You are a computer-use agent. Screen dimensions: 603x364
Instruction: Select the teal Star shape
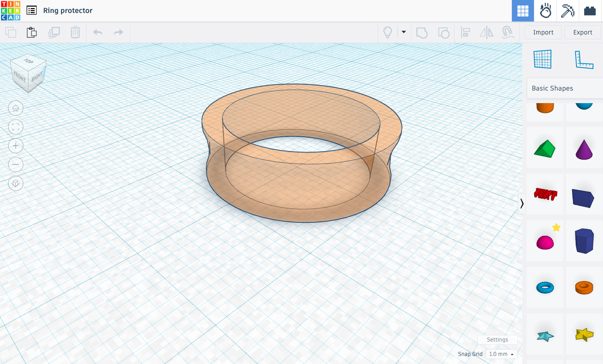(545, 335)
